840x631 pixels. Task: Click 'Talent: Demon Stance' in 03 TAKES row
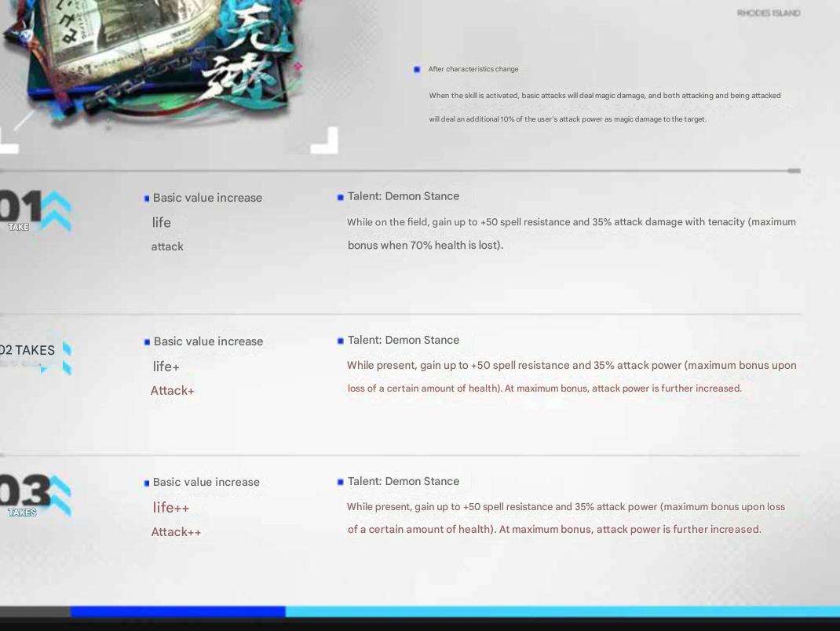[404, 482]
